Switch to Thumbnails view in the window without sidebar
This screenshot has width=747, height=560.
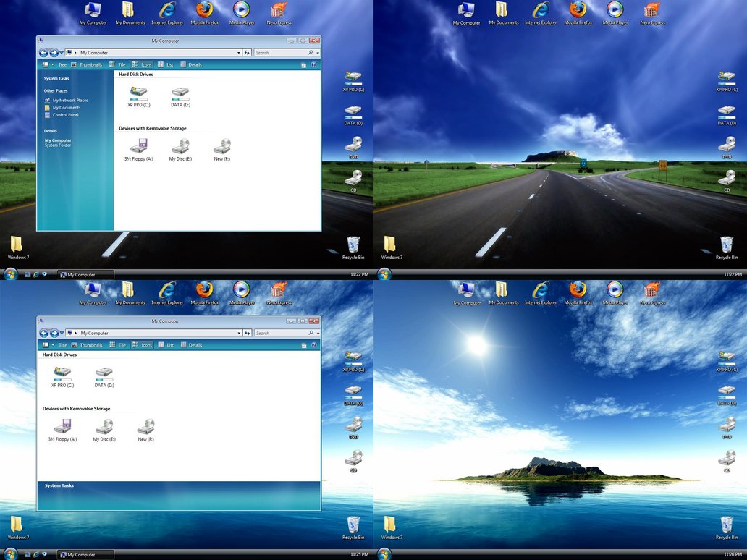(x=86, y=345)
